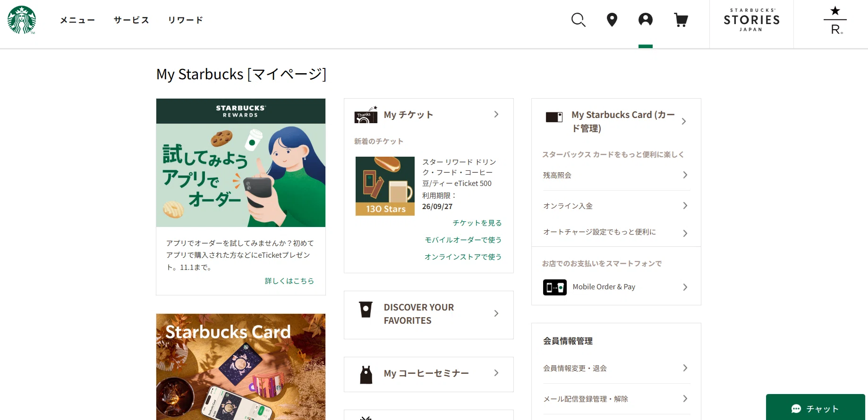Open Mobile Order & Pay row chevron
Image resolution: width=868 pixels, height=420 pixels.
point(685,287)
